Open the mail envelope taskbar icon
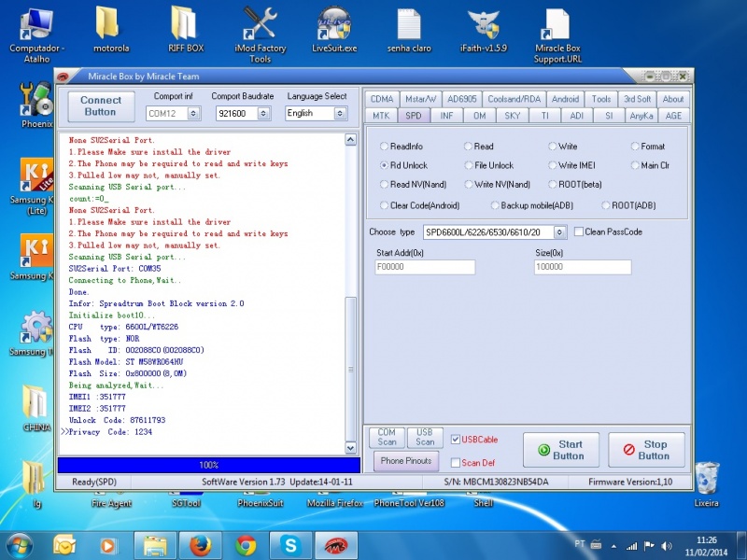Viewport: 747px width, 560px height. (64, 546)
